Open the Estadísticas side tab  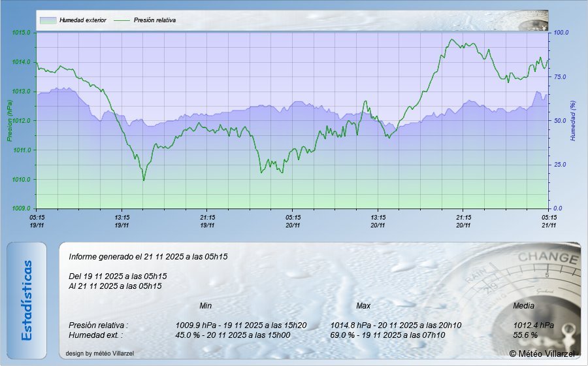(x=27, y=300)
